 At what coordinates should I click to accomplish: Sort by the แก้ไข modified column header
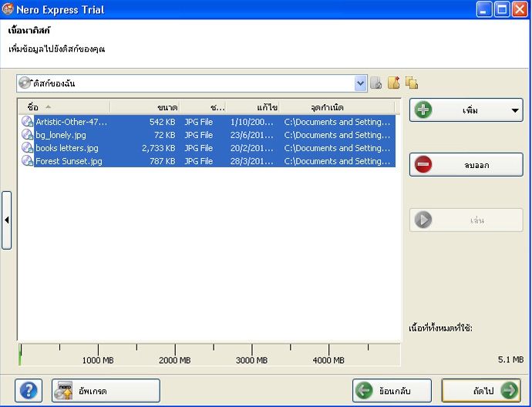[253, 107]
